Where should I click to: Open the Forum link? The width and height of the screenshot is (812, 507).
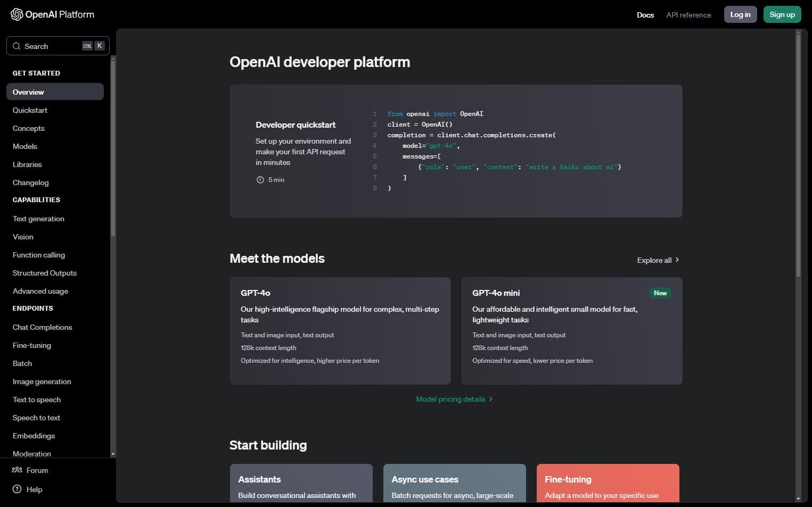coord(30,470)
